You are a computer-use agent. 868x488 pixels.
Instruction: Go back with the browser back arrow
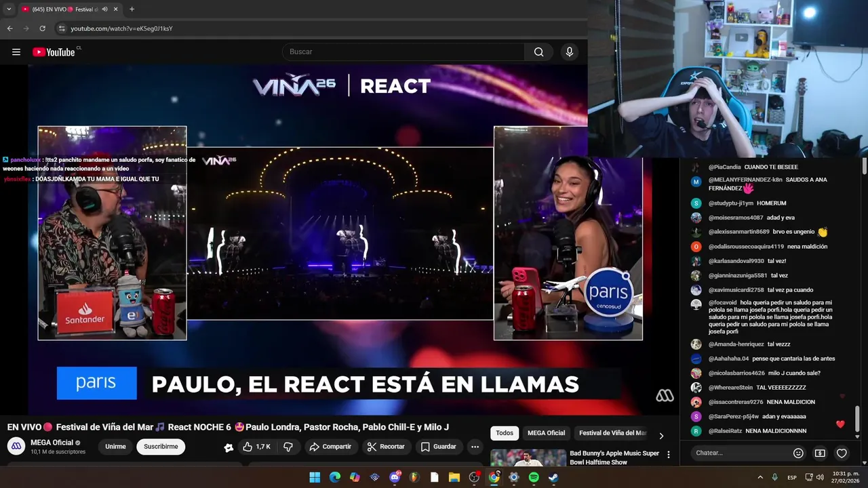(10, 28)
